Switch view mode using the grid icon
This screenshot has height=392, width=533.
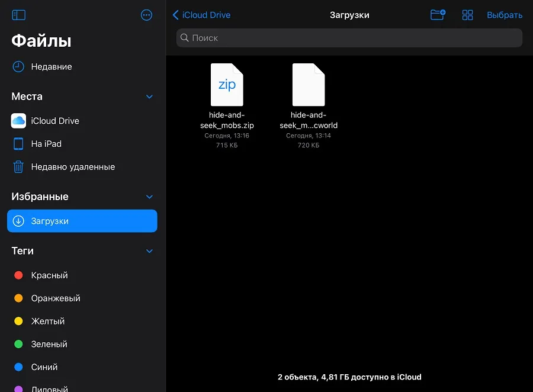click(468, 15)
